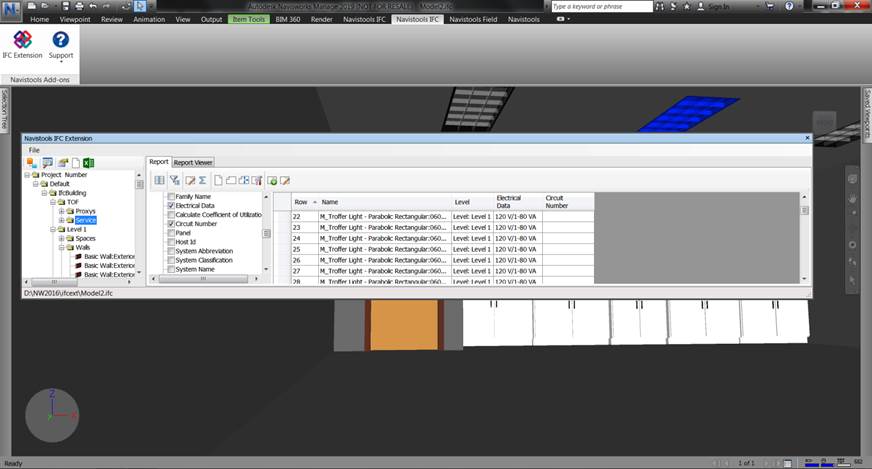Click the paintbrush format icon in Report toolbar

pyautogui.click(x=256, y=180)
